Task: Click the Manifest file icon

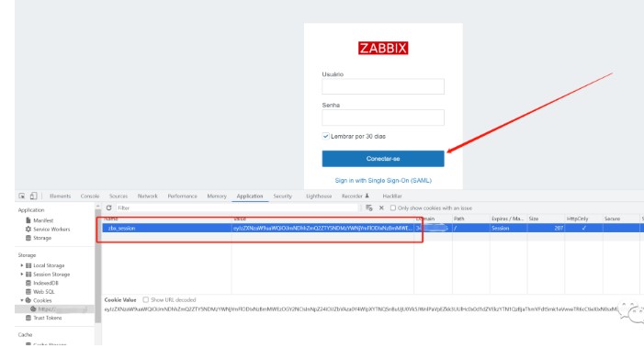Action: click(28, 220)
